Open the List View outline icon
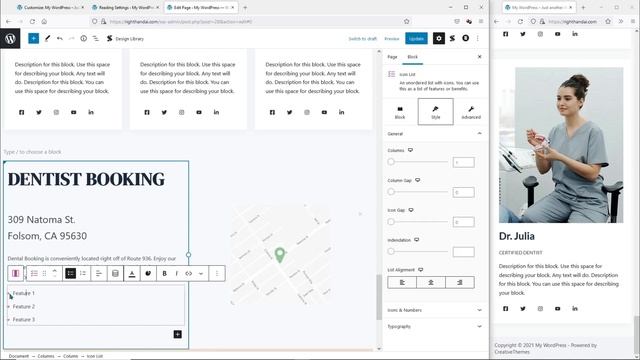 96,38
